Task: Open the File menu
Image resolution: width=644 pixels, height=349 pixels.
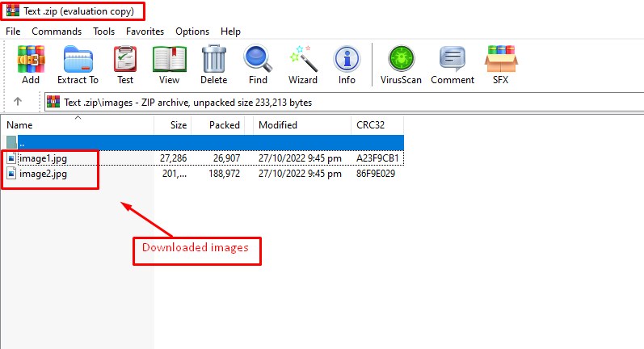Action: (x=13, y=32)
